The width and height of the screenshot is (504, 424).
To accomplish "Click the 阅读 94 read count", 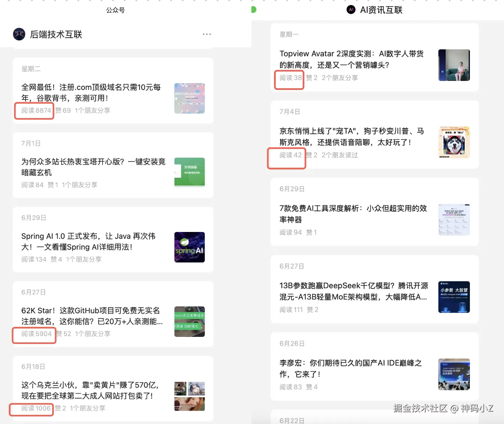I will click(290, 232).
